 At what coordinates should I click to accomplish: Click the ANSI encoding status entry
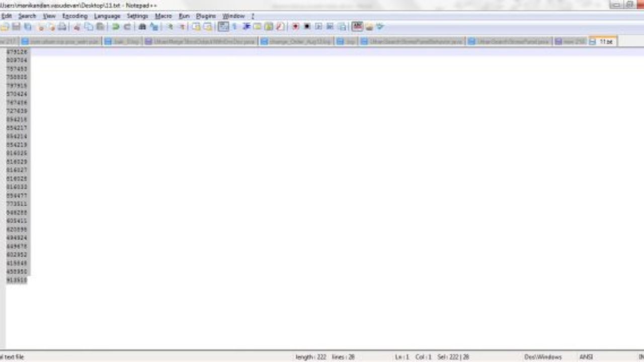click(586, 357)
